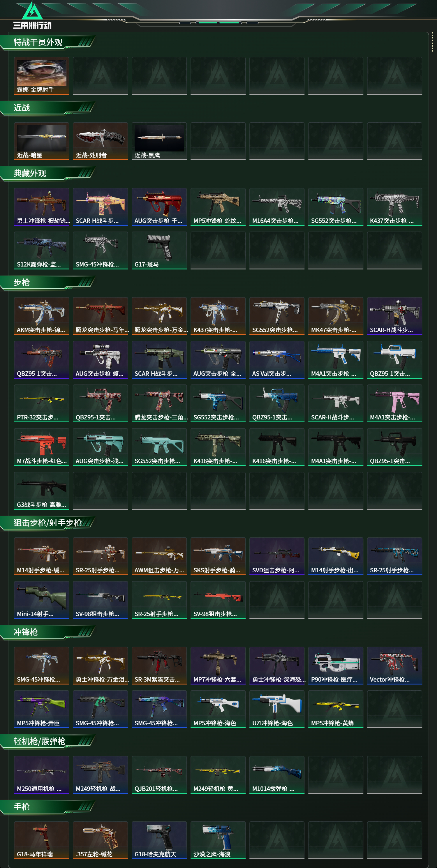The height and width of the screenshot is (868, 437).
Task: Select the 近战-处刑者 melee skin
Action: coord(101,141)
